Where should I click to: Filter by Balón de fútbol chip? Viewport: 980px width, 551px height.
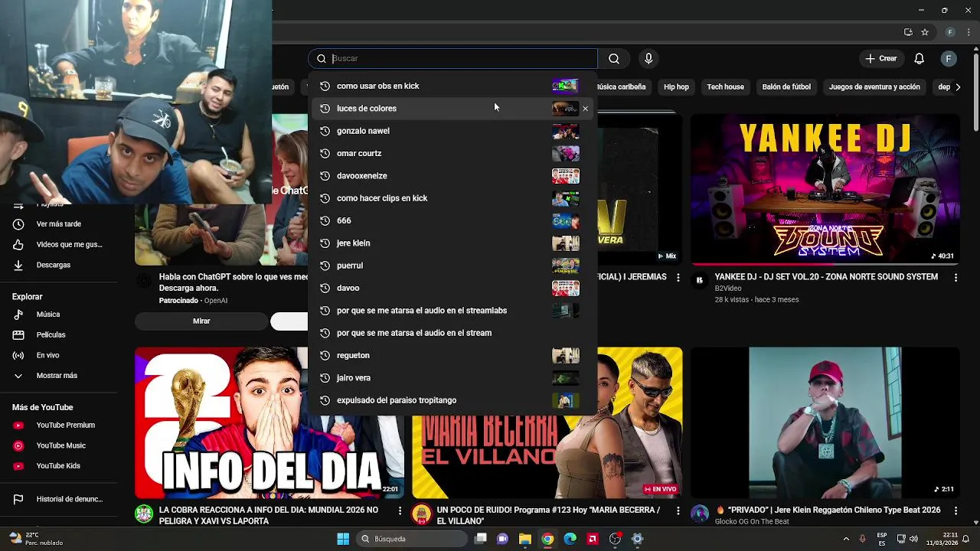[786, 87]
